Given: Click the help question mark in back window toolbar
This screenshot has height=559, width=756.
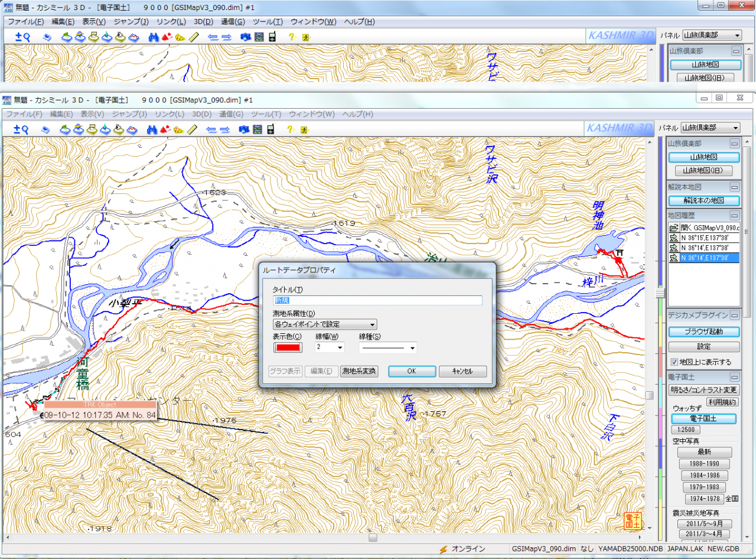Looking at the screenshot, I should pyautogui.click(x=291, y=37).
